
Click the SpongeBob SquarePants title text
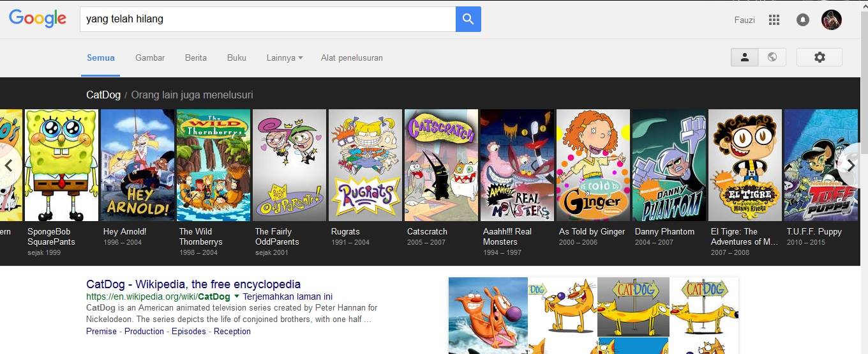(52, 236)
